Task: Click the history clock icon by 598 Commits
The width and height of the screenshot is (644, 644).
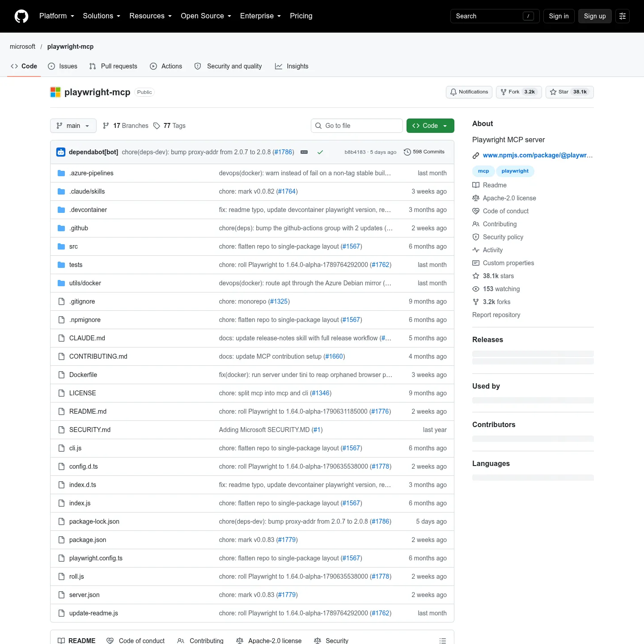Action: point(407,152)
